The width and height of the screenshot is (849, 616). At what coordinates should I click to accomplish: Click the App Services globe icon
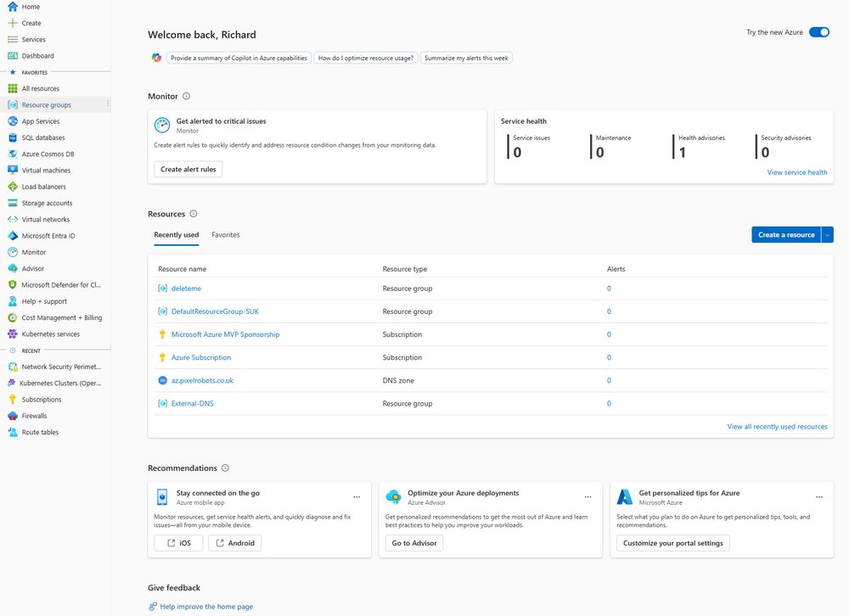(x=13, y=121)
